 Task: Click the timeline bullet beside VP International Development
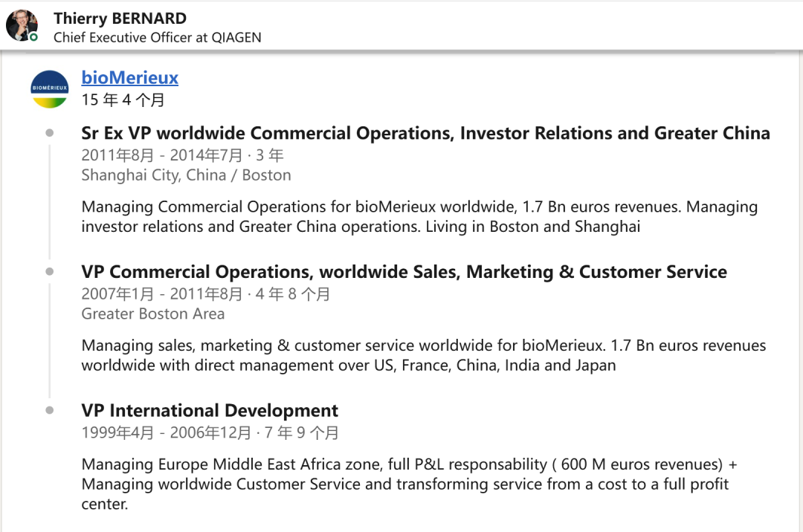coord(50,410)
